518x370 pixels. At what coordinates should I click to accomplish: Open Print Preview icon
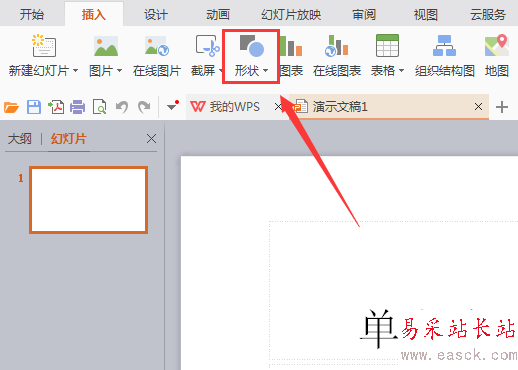click(99, 107)
